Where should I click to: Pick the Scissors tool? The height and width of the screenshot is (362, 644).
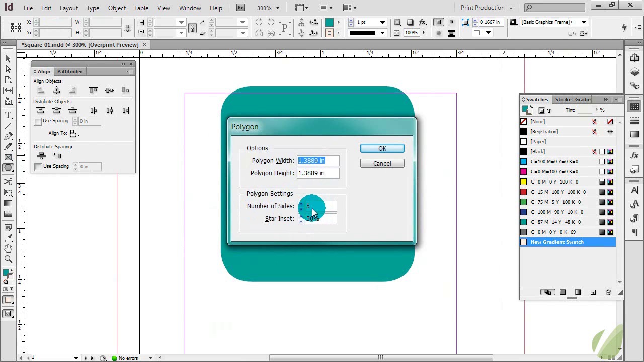(9, 182)
